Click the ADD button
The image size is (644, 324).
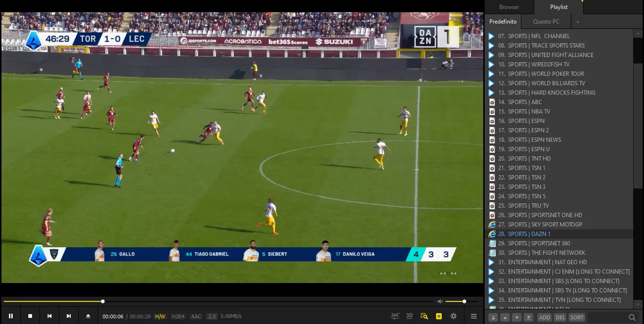[545, 317]
